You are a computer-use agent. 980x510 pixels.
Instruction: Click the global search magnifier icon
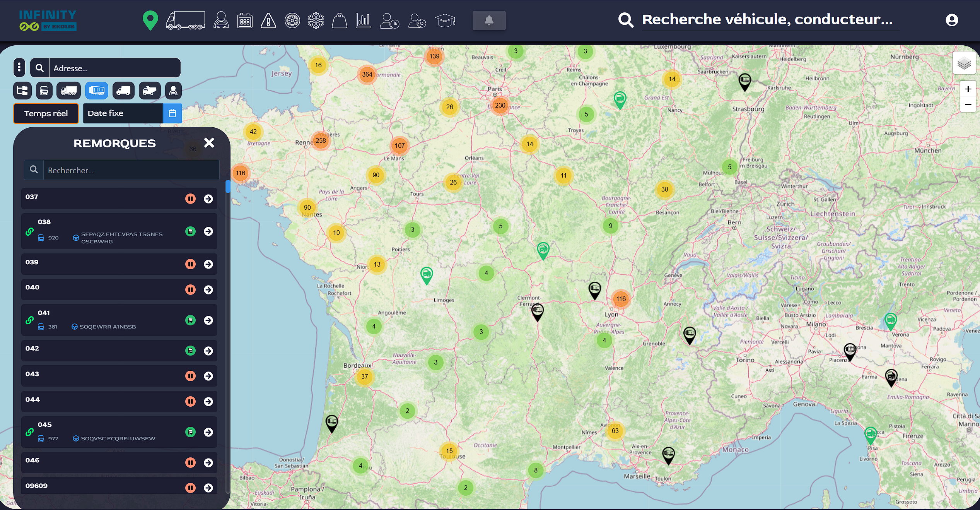point(625,20)
